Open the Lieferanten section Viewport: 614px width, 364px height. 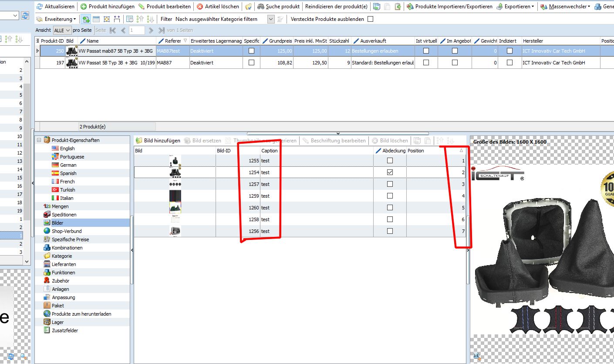[60, 264]
